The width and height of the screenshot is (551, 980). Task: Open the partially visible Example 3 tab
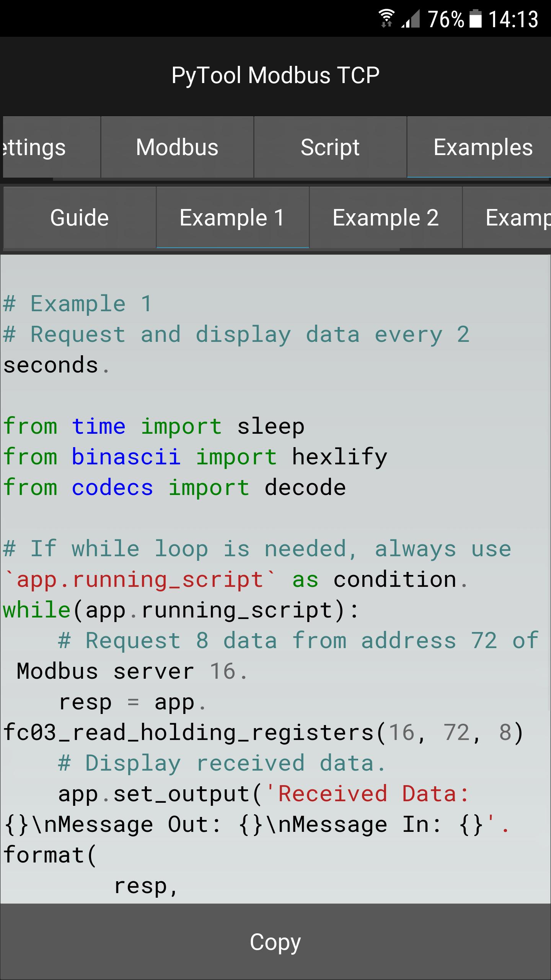click(507, 218)
